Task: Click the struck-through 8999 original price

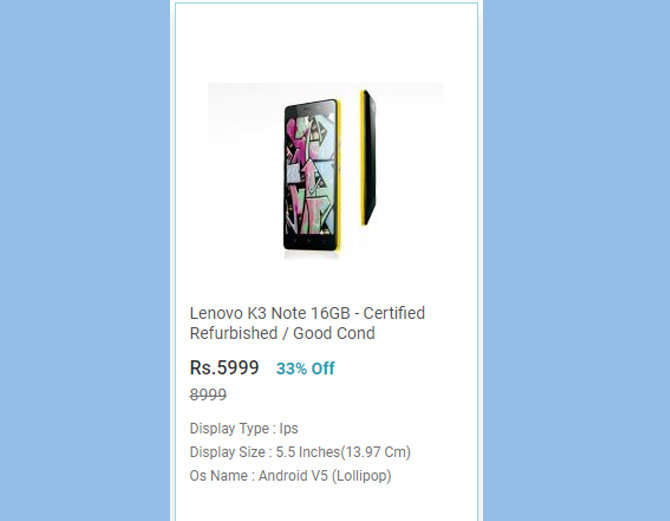Action: 208,394
